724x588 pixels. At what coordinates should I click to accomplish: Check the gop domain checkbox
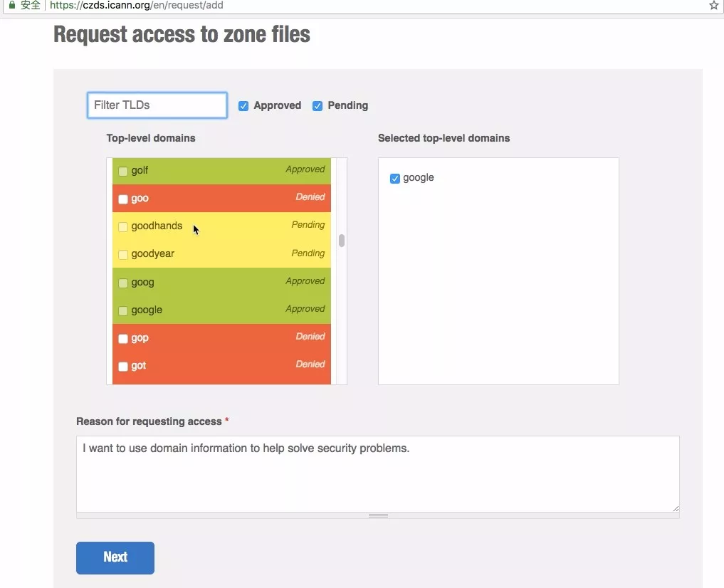tap(123, 339)
